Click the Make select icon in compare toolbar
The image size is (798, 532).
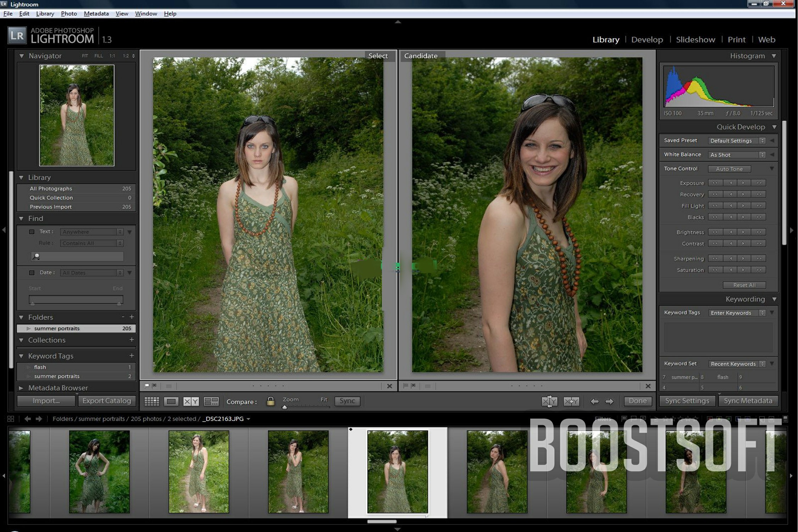click(571, 401)
